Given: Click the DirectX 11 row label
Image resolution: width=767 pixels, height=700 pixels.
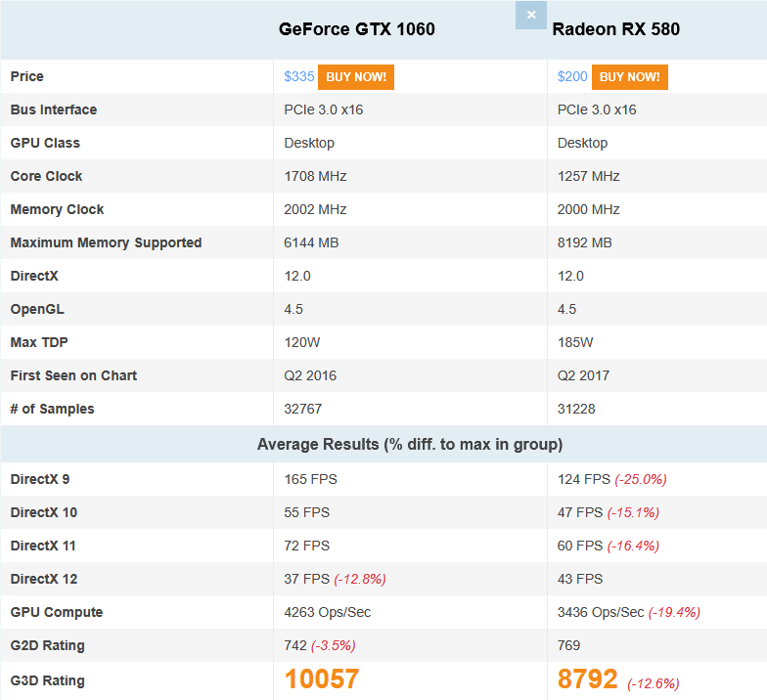Looking at the screenshot, I should coord(43,546).
